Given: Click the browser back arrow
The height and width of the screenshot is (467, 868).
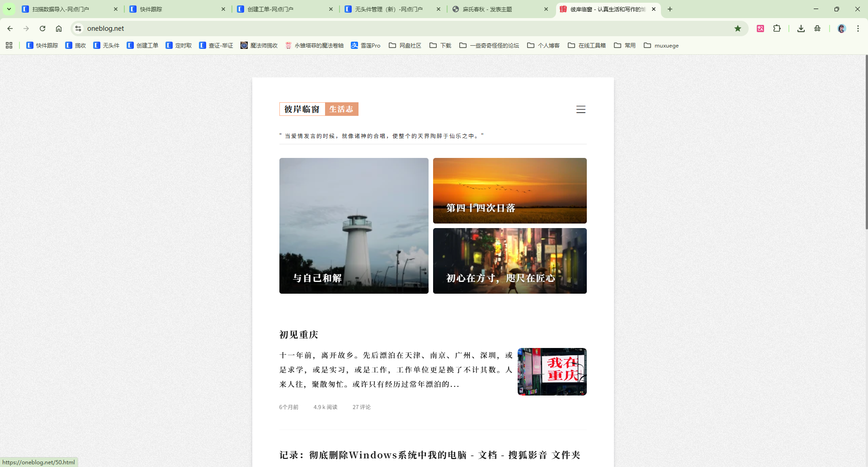Looking at the screenshot, I should point(9,28).
